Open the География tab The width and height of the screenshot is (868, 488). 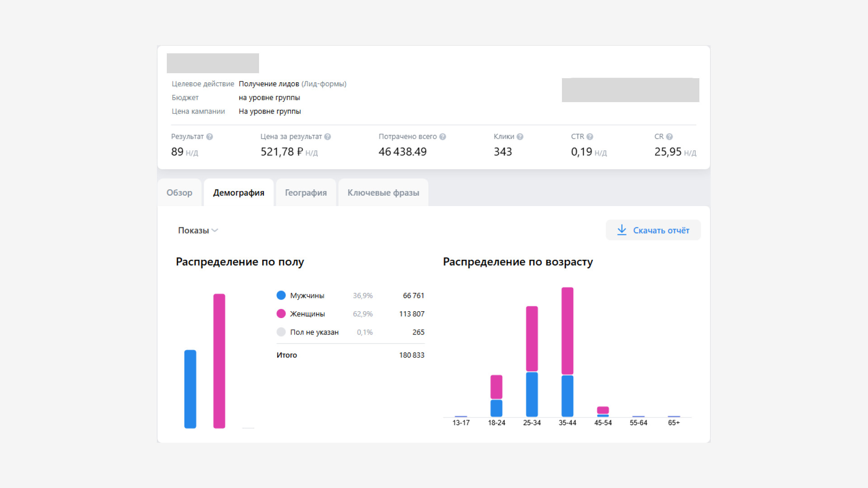(x=306, y=192)
